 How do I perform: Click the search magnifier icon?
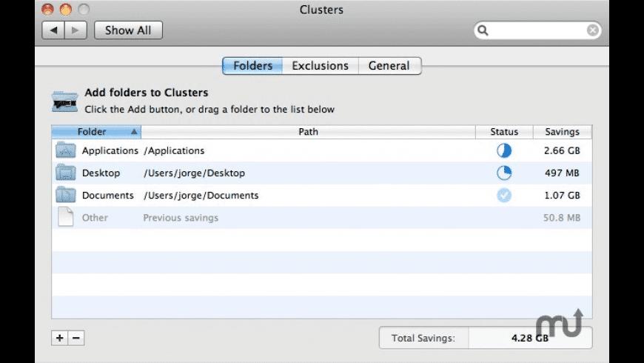point(483,30)
